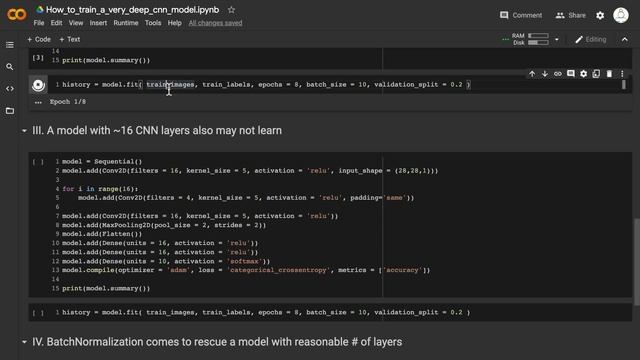640x360 pixels.
Task: Click the All changes saved link
Action: (x=215, y=23)
